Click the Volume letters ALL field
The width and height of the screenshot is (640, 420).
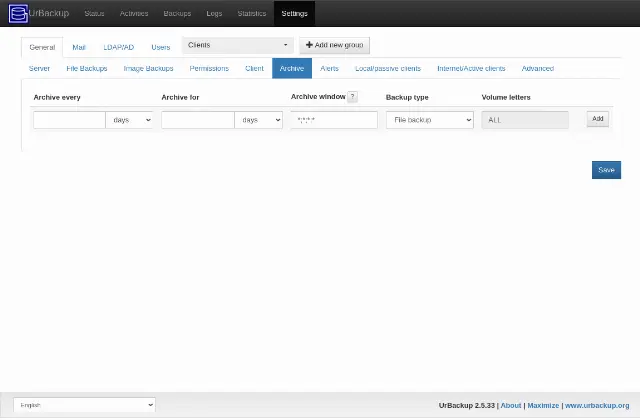(525, 120)
